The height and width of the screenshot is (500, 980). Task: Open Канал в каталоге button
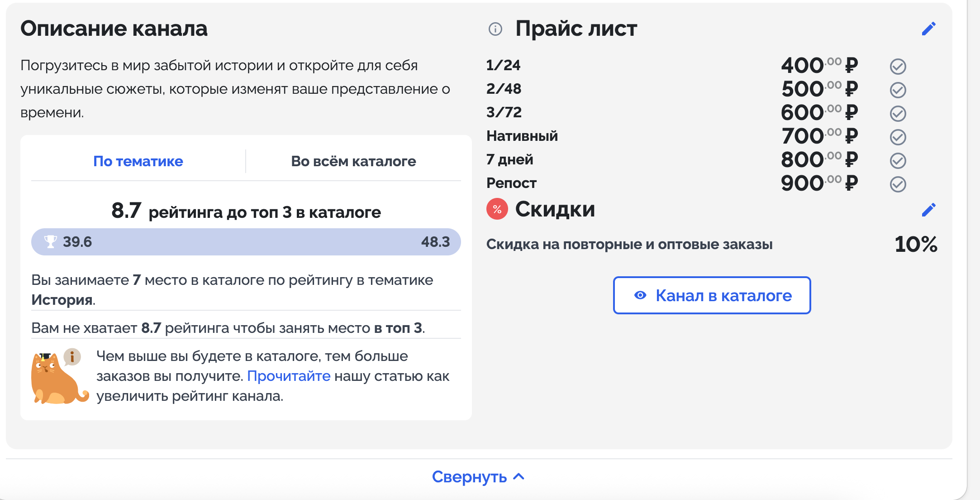pyautogui.click(x=712, y=295)
